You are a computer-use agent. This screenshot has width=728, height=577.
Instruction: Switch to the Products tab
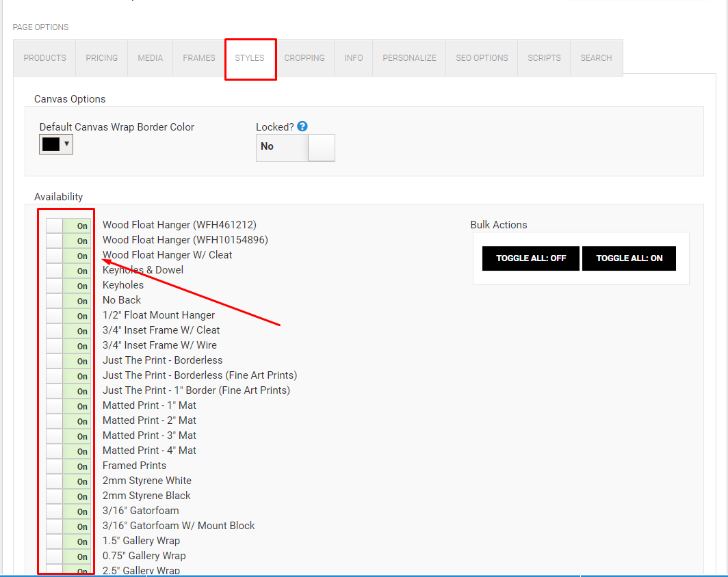[x=44, y=58]
